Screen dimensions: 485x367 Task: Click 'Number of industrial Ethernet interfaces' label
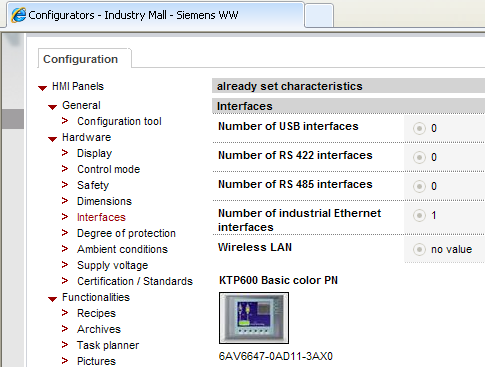(299, 220)
